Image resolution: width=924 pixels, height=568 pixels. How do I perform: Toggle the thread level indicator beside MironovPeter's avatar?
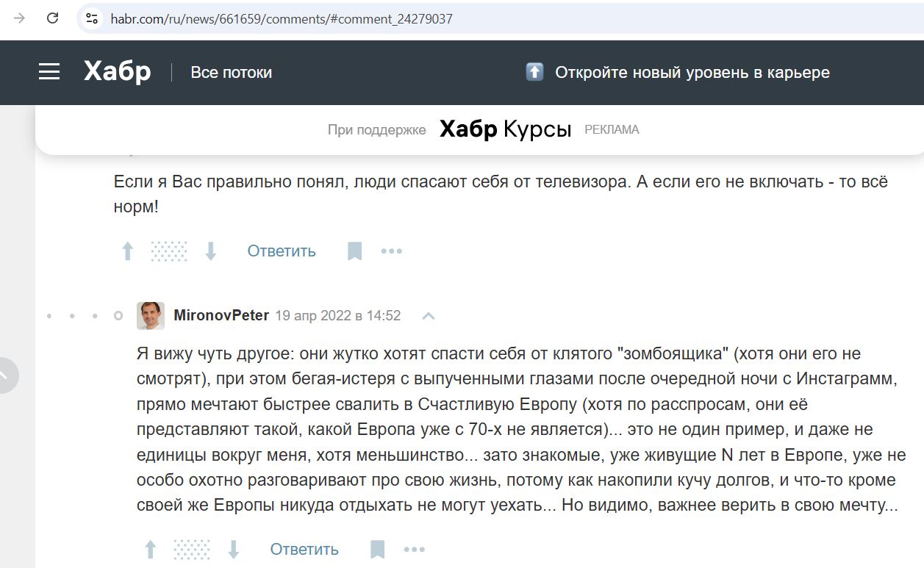pos(118,314)
